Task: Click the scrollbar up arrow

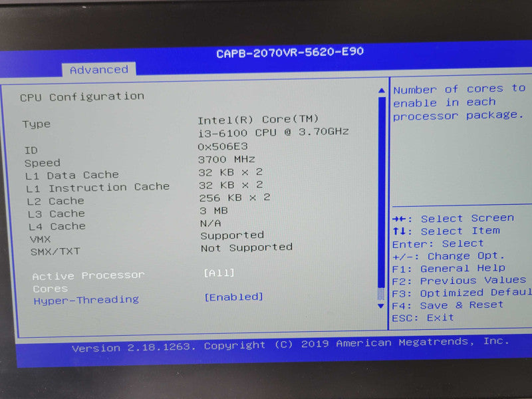Action: click(381, 90)
